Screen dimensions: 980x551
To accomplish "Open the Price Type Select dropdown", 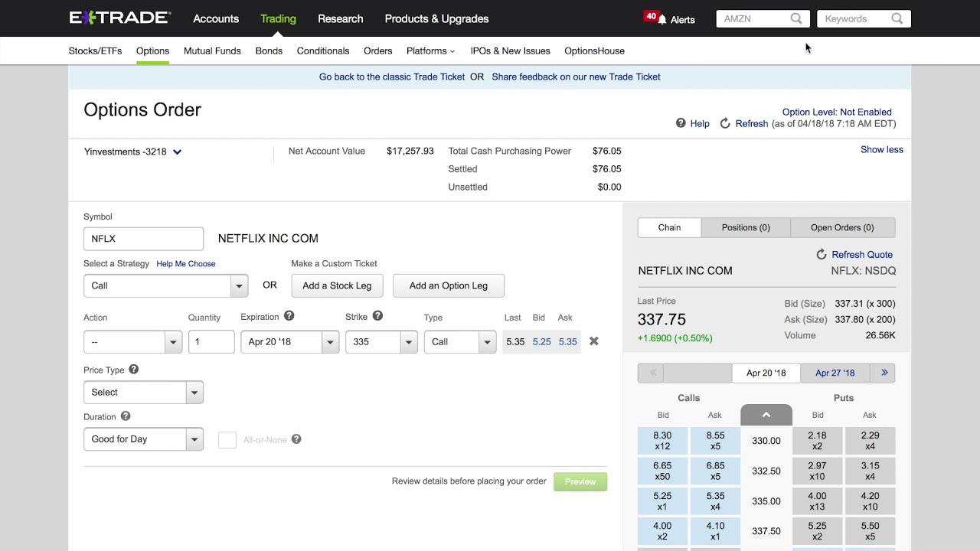I will (x=143, y=392).
